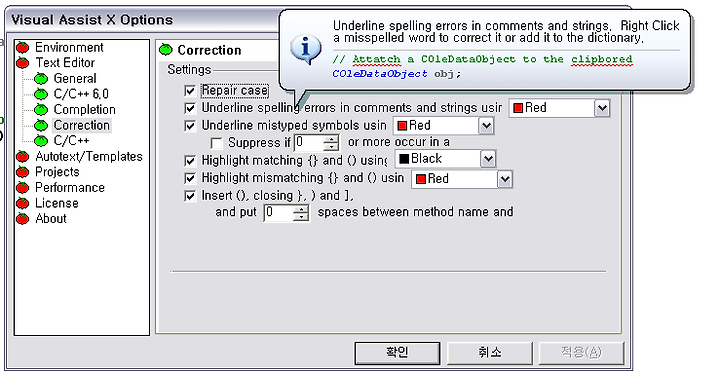Click the green tomato icon beside Completion

coord(41,110)
